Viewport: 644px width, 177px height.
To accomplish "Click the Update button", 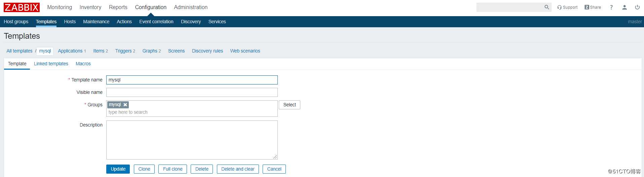I will pyautogui.click(x=118, y=169).
